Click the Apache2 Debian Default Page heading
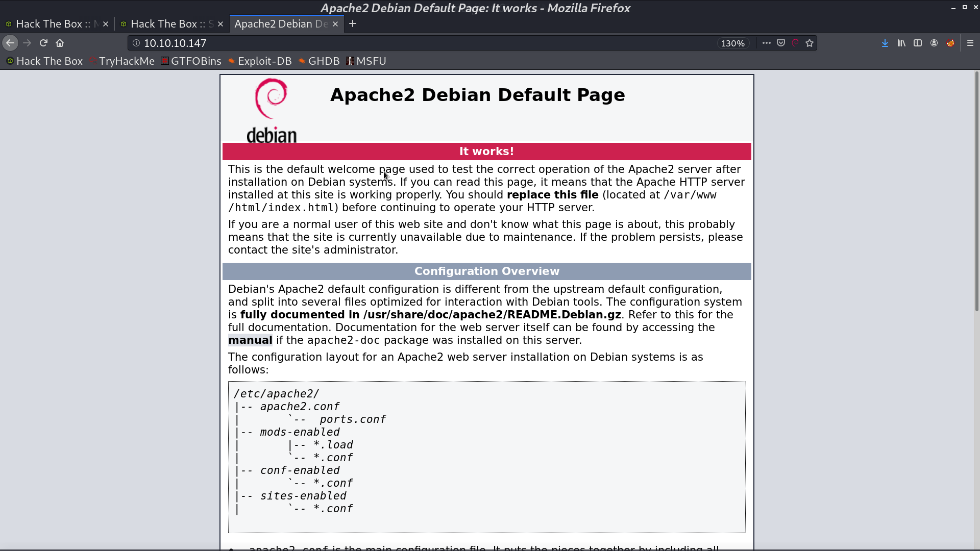 pos(478,95)
